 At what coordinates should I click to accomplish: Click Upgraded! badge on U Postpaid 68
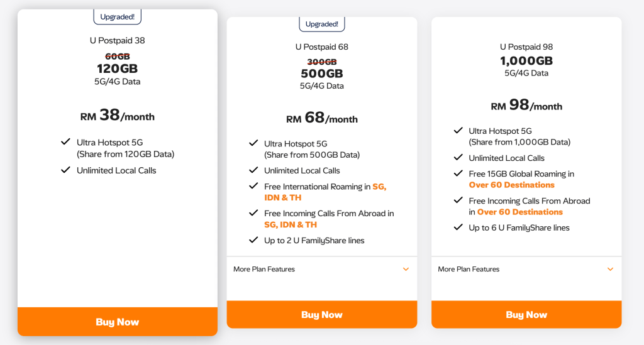point(322,24)
